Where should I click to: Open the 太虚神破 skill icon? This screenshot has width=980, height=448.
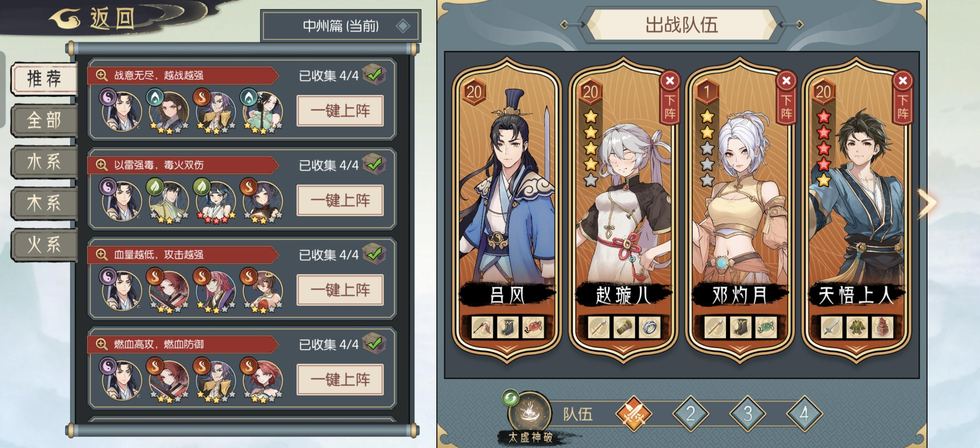pos(530,413)
